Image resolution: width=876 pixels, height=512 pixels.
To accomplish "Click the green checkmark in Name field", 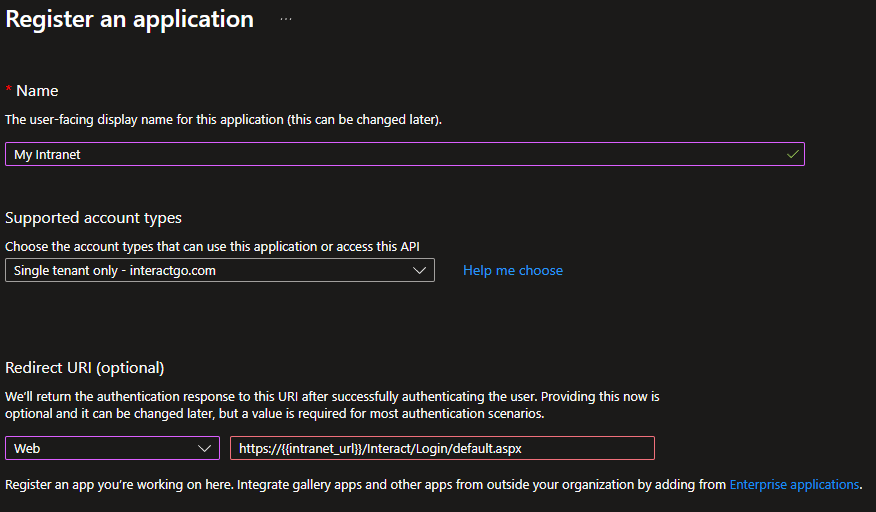I will (792, 154).
